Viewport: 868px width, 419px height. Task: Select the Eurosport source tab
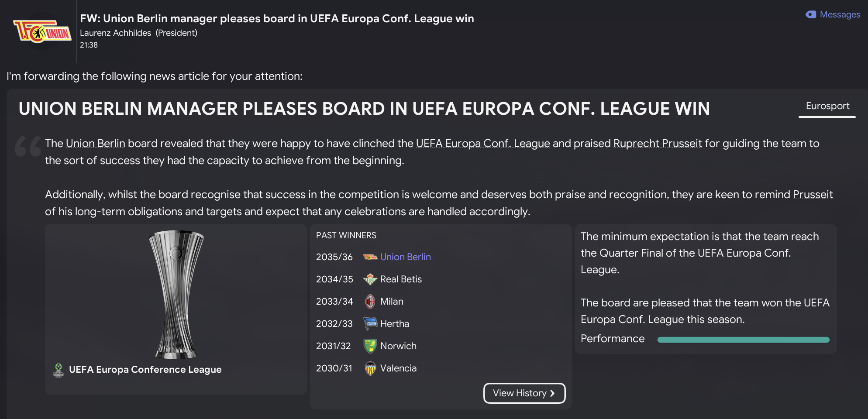click(827, 106)
